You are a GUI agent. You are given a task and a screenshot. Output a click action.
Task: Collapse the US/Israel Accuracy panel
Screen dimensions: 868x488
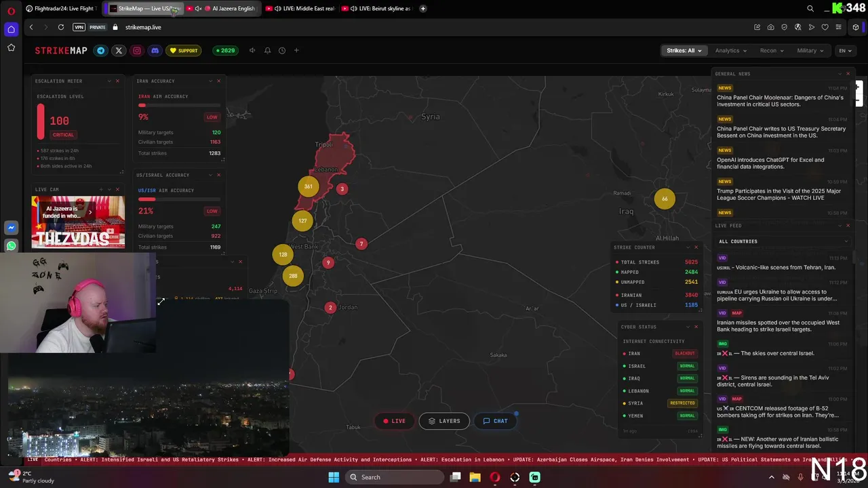click(x=210, y=175)
